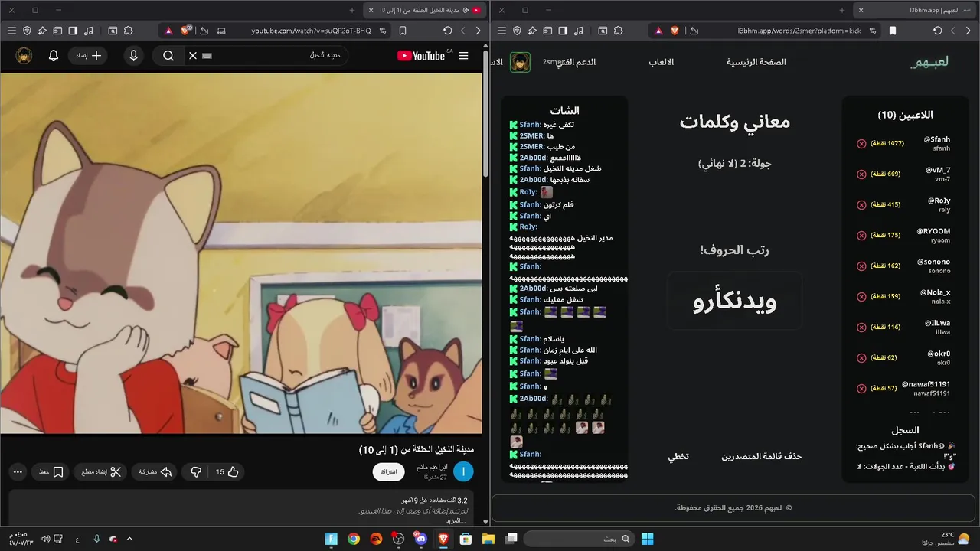Open a new tab in YouTube window
The width and height of the screenshot is (980, 551).
tap(352, 10)
